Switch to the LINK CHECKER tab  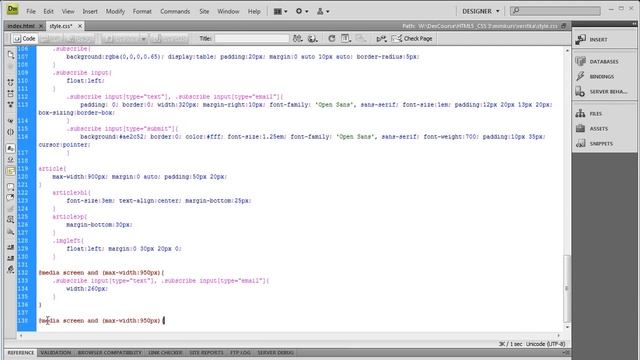[165, 353]
